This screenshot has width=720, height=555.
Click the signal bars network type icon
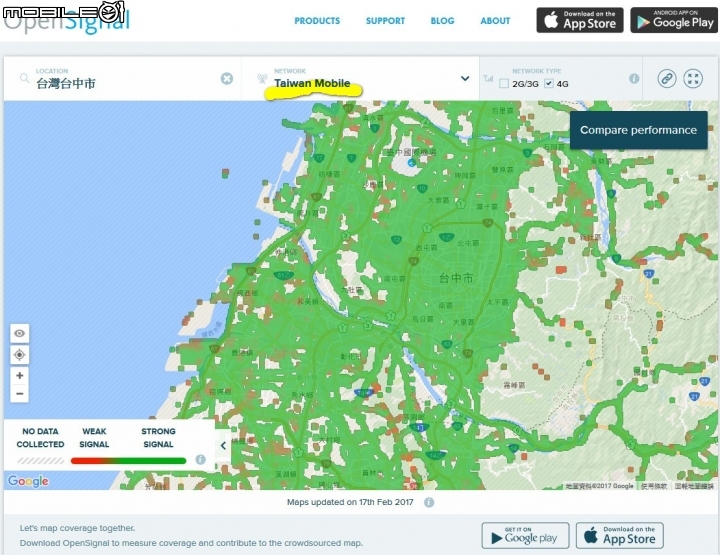488,78
